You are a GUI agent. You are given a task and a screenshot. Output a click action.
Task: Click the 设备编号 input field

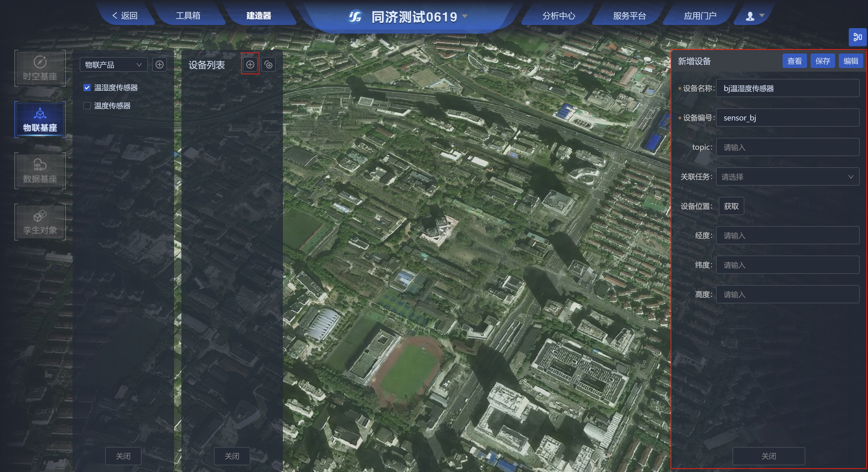tap(788, 118)
